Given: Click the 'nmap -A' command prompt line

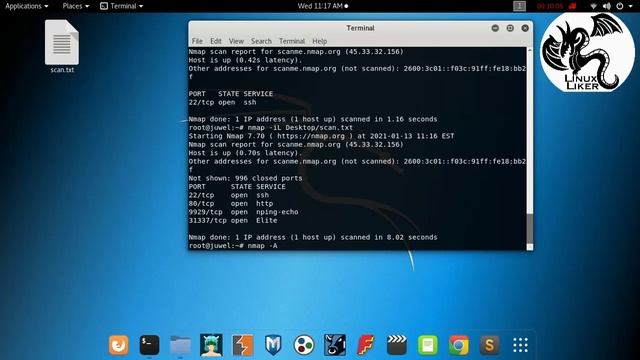Looking at the screenshot, I should [233, 245].
